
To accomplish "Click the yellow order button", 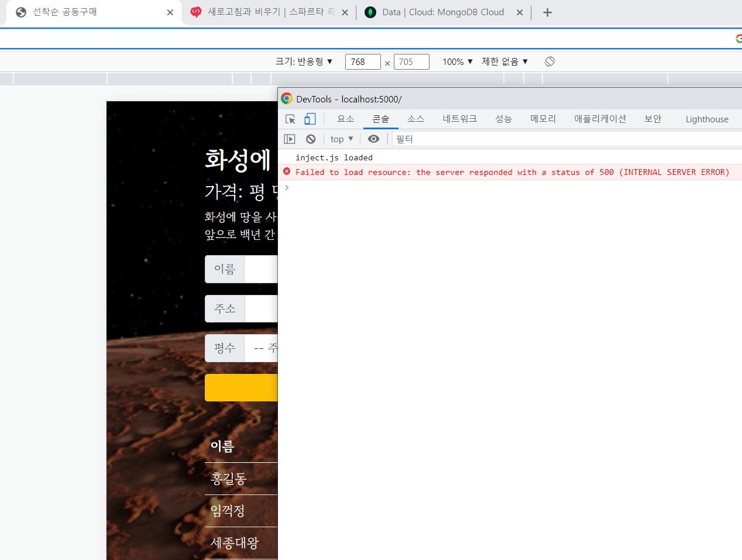I will 241,388.
